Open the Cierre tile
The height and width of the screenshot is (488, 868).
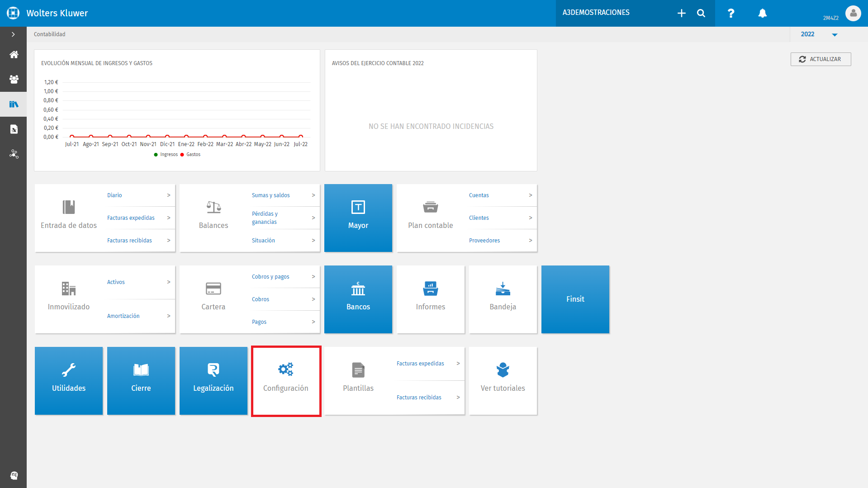point(141,380)
